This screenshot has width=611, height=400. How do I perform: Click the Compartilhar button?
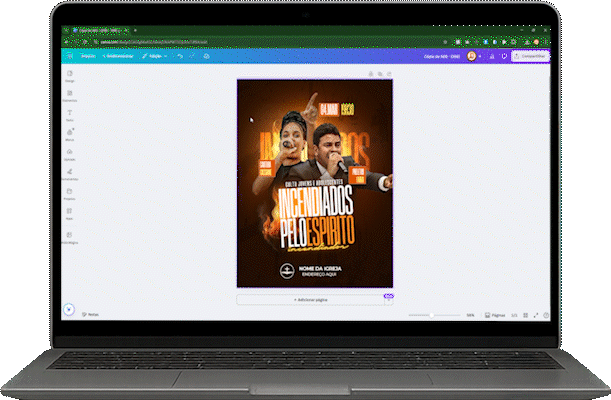pyautogui.click(x=529, y=56)
